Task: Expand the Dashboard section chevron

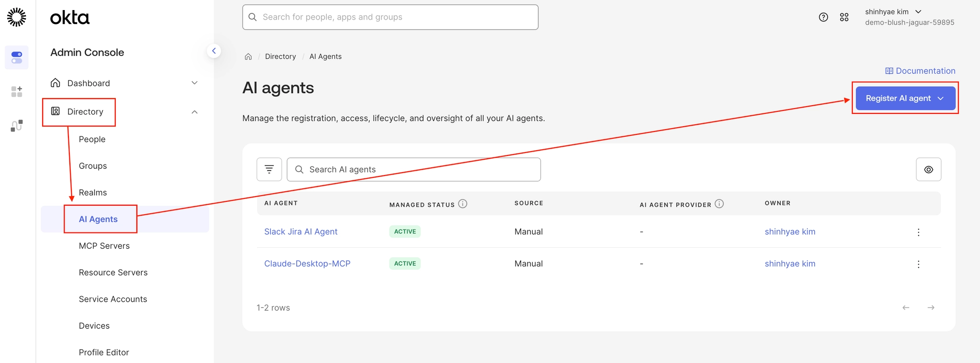Action: pyautogui.click(x=195, y=83)
